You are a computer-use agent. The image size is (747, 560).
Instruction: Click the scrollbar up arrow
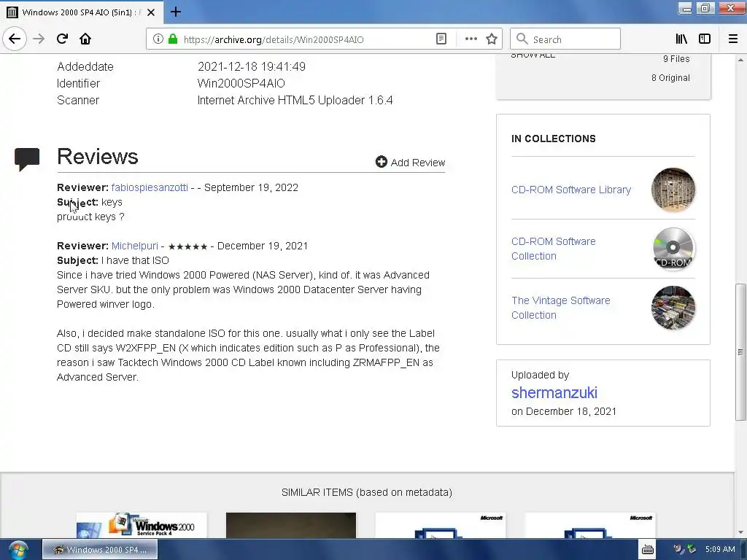pos(740,60)
